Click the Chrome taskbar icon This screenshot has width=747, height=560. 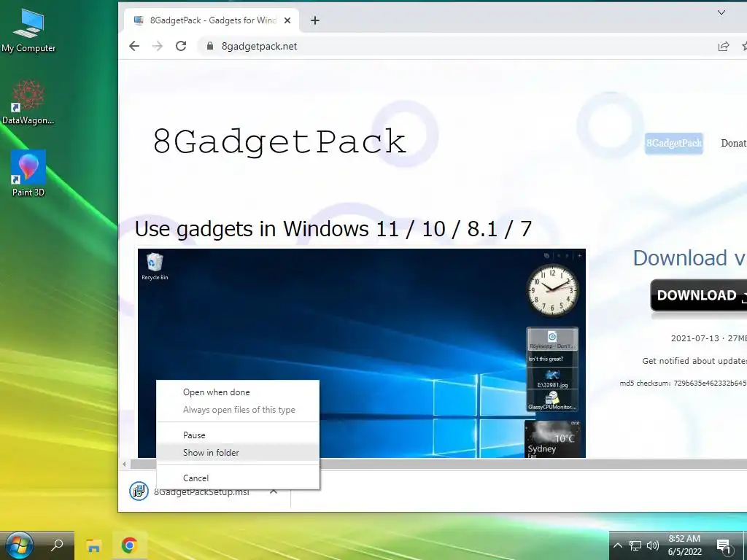click(129, 545)
